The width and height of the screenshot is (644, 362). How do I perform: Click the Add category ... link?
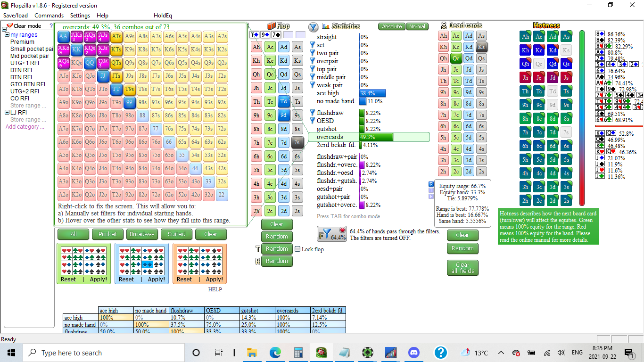click(x=25, y=127)
